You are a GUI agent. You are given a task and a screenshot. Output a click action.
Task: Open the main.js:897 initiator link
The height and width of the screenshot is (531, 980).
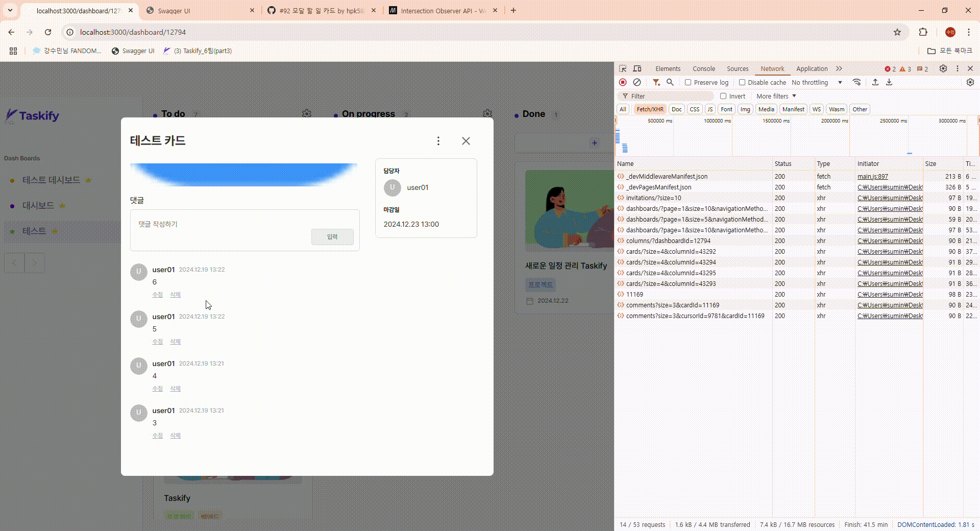click(872, 176)
